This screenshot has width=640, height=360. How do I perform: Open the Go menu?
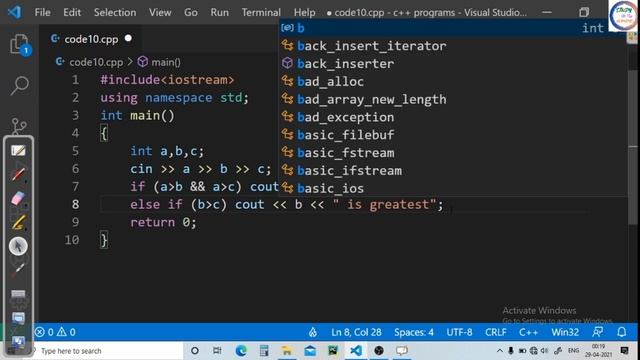pyautogui.click(x=191, y=12)
